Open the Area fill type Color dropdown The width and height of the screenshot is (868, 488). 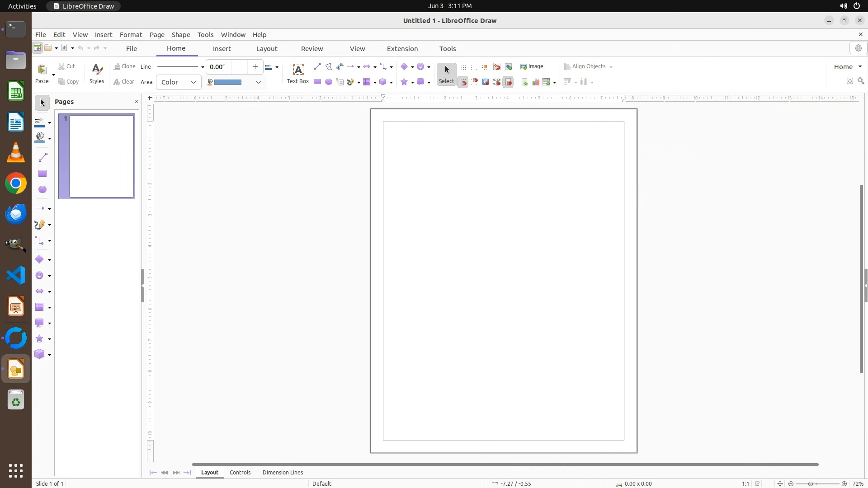pyautogui.click(x=179, y=82)
